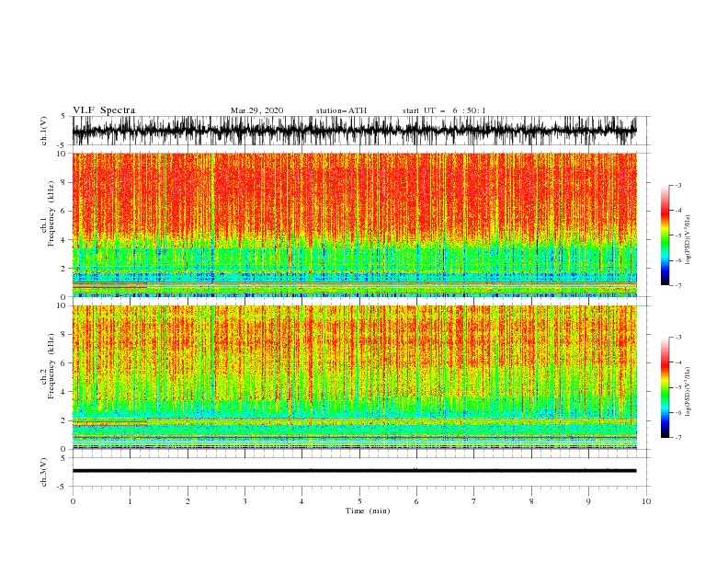Click the ch.2 spectrogram panel
The image size is (728, 563).
(x=355, y=377)
